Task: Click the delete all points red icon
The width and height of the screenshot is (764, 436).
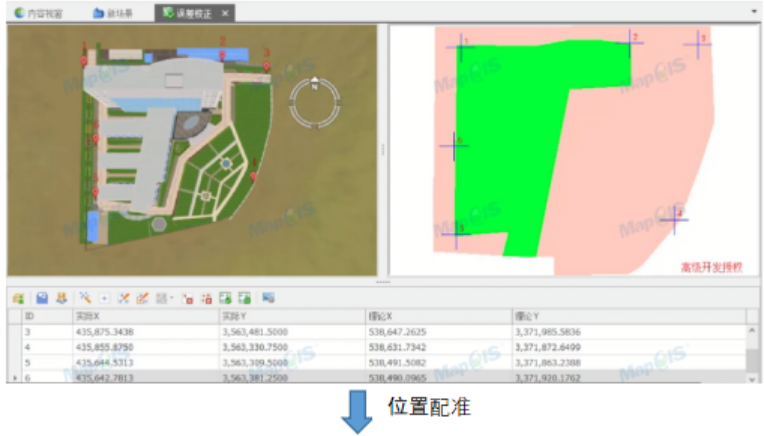Action: tap(207, 298)
